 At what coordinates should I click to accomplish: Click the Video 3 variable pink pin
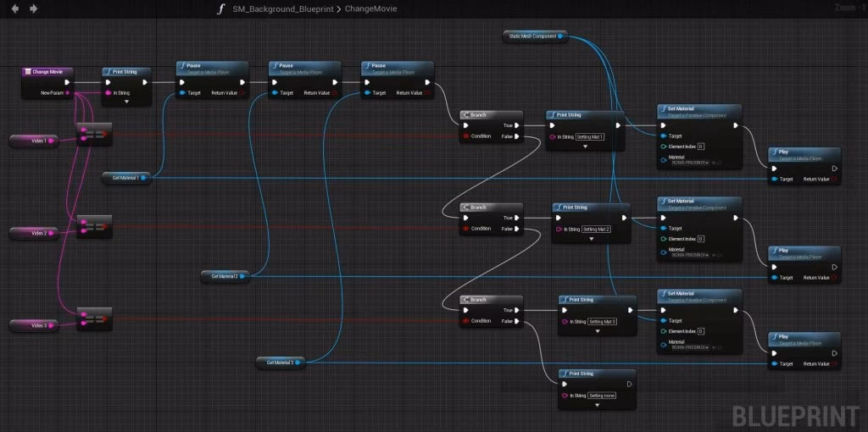51,326
